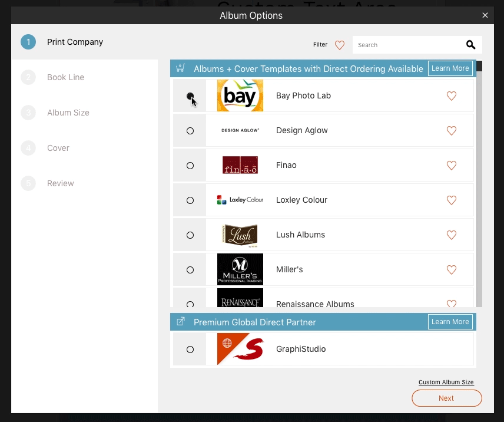504x422 pixels.
Task: Open the Album Size step
Action: [x=68, y=113]
